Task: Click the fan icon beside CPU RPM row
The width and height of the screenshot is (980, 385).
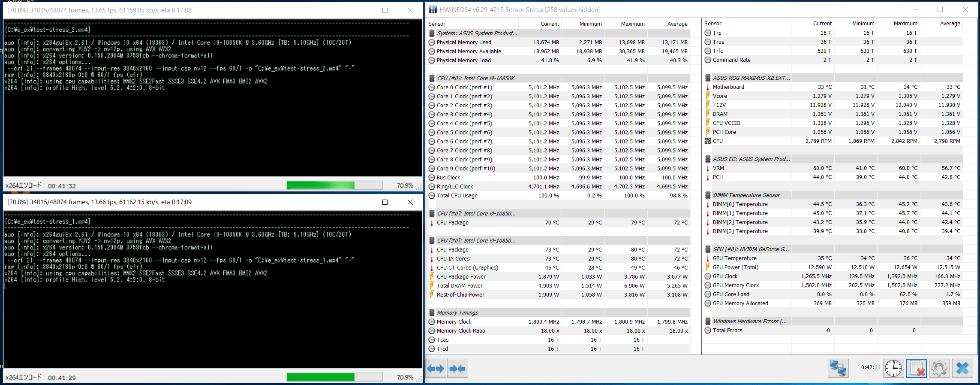Action: coord(708,141)
